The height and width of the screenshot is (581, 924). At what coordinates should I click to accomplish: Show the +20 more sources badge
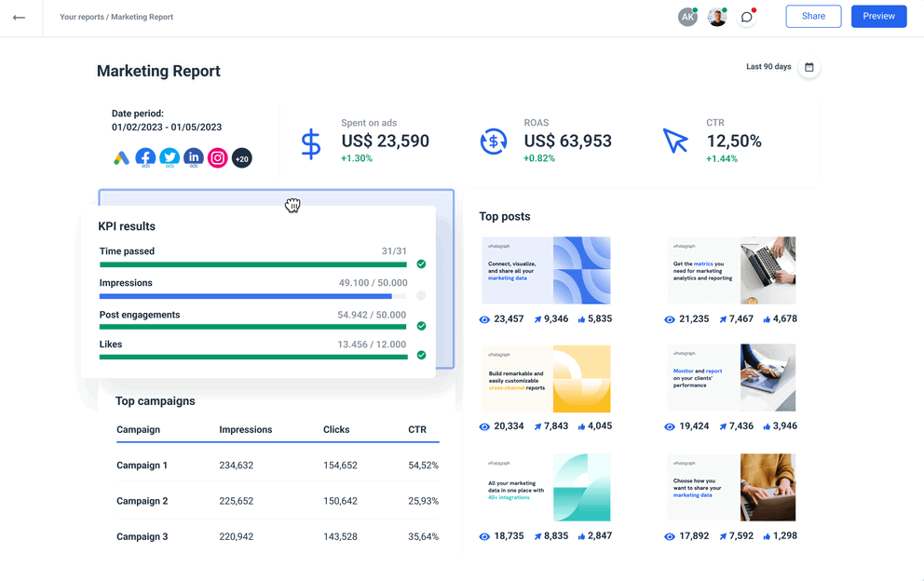241,158
